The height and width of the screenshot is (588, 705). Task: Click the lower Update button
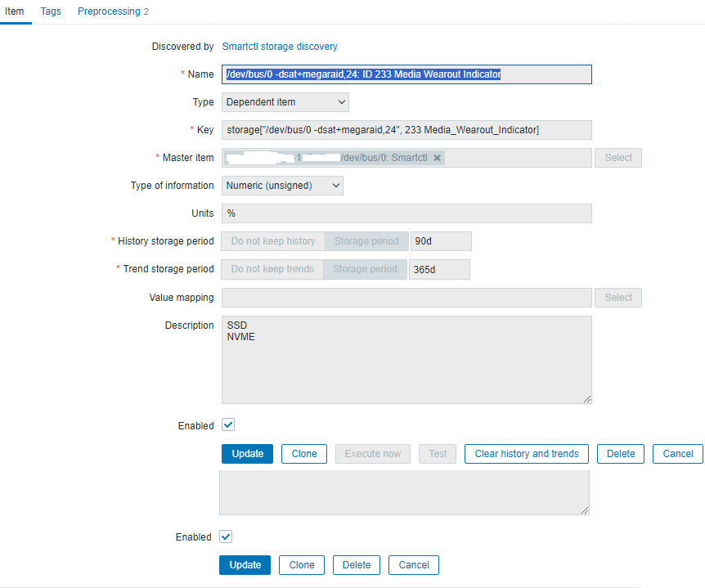pyautogui.click(x=245, y=565)
